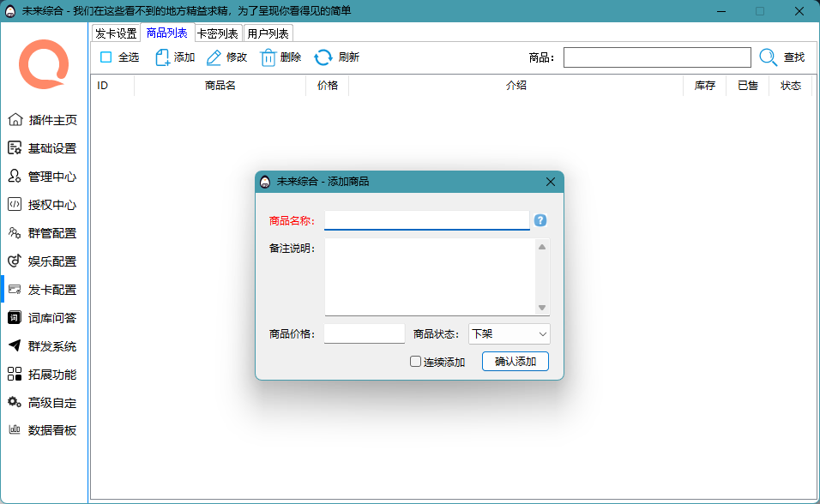Image resolution: width=820 pixels, height=504 pixels.
Task: Click inside the 商品名称 name field
Action: (x=426, y=220)
